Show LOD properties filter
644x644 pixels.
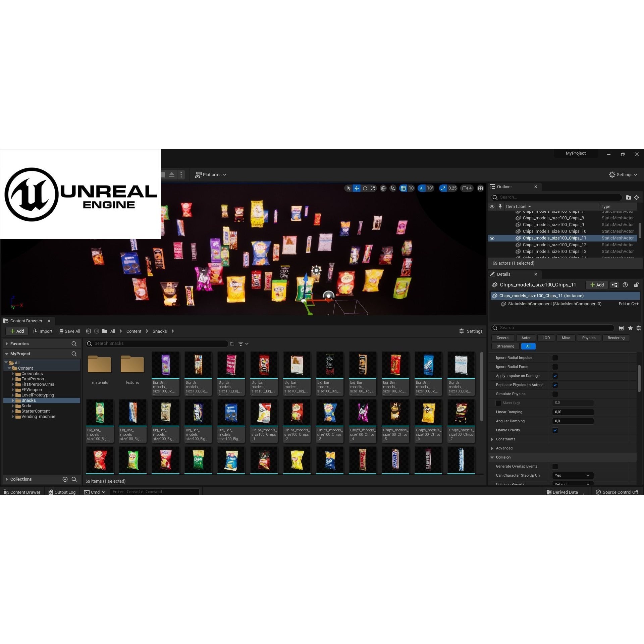tap(546, 338)
